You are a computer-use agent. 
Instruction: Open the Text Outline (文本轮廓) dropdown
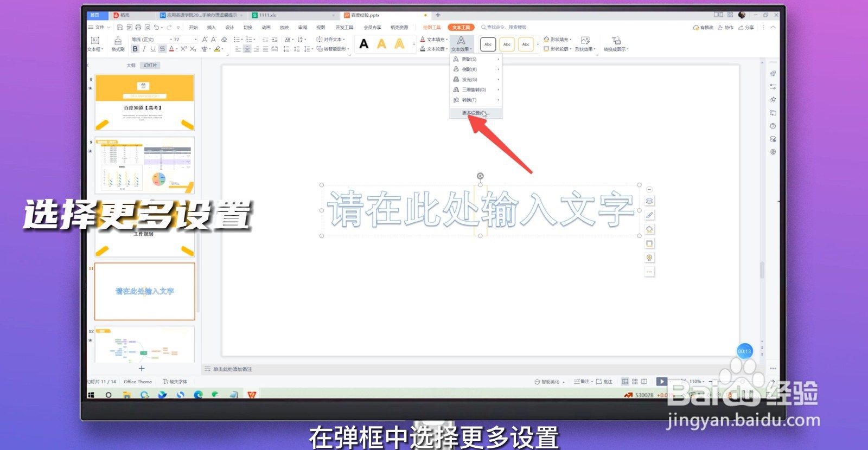click(x=434, y=49)
